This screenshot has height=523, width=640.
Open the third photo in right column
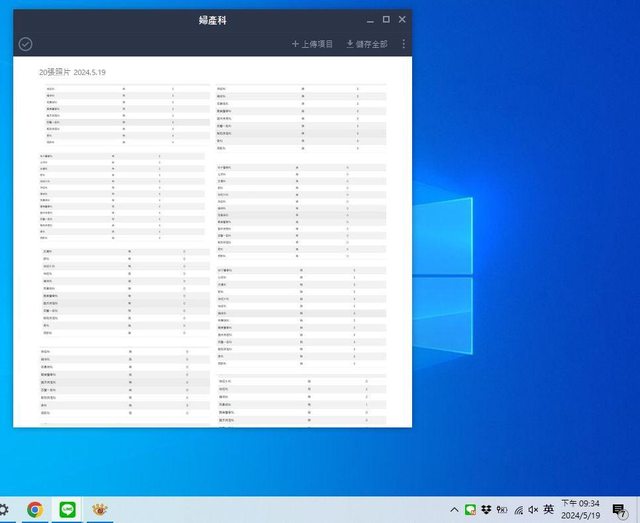point(301,317)
